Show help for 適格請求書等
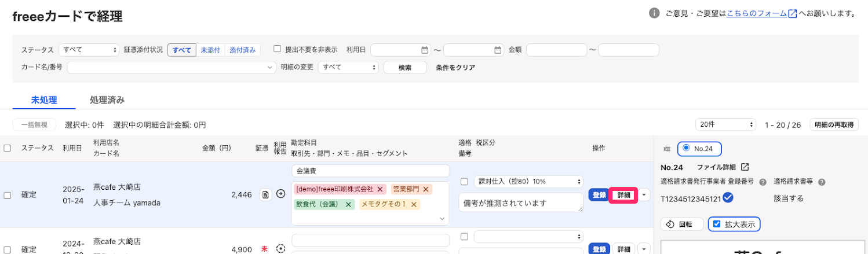Image resolution: width=868 pixels, height=254 pixels. (822, 182)
